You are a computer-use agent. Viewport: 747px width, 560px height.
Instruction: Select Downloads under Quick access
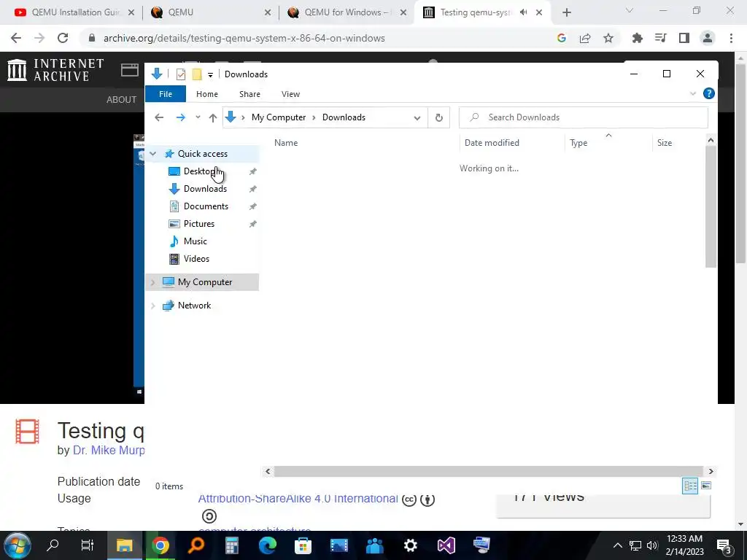[205, 189]
